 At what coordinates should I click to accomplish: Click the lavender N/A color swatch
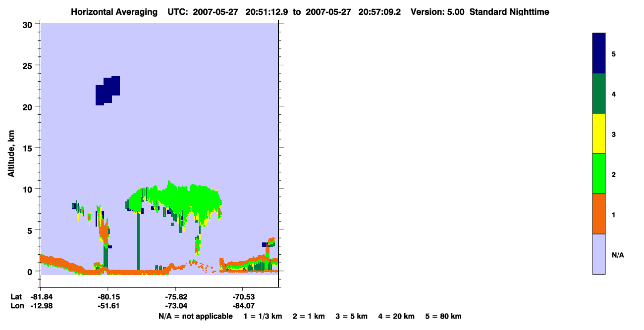599,254
